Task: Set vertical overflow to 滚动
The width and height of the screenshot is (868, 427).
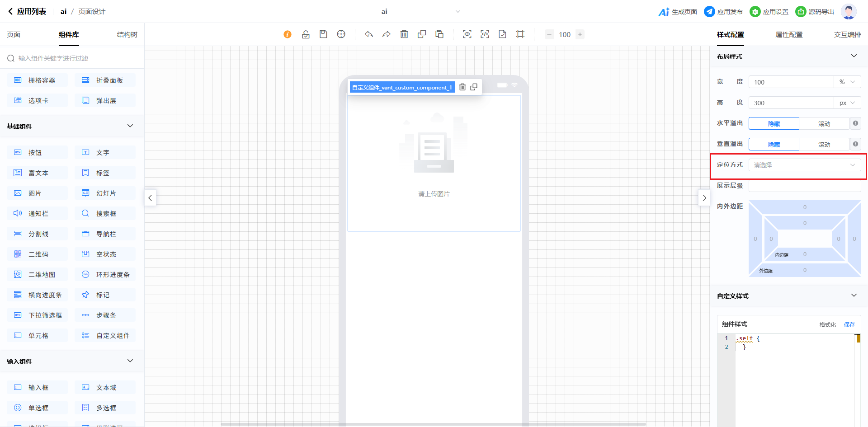Action: (824, 145)
